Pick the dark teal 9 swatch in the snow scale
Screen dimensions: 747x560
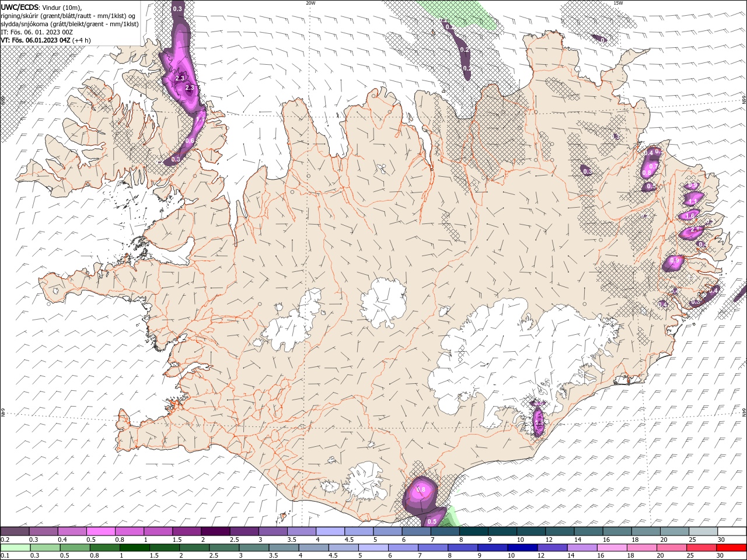point(502,531)
